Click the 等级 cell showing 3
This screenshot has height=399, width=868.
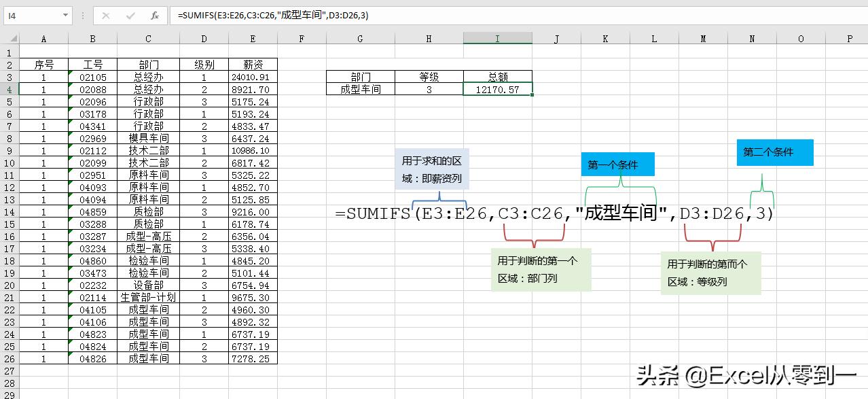[x=429, y=89]
